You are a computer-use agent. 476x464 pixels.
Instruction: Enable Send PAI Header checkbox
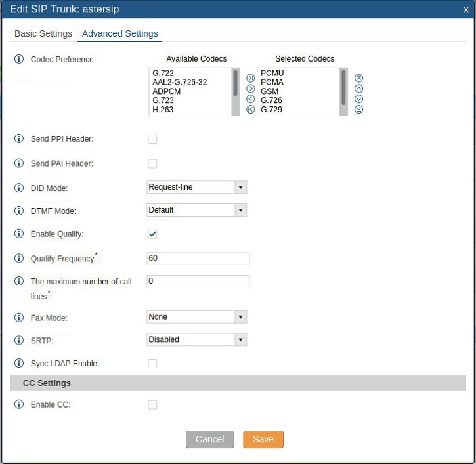tap(152, 163)
